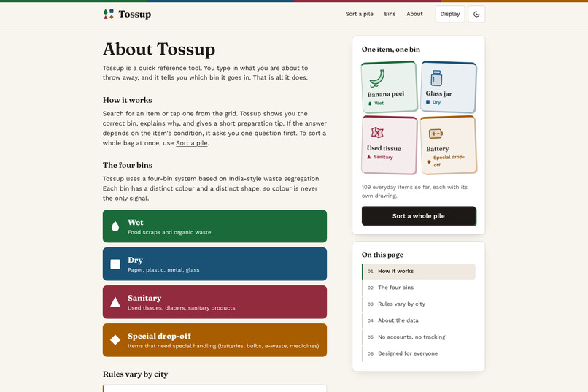
Task: Click the How it works heading in article
Action: click(x=128, y=100)
